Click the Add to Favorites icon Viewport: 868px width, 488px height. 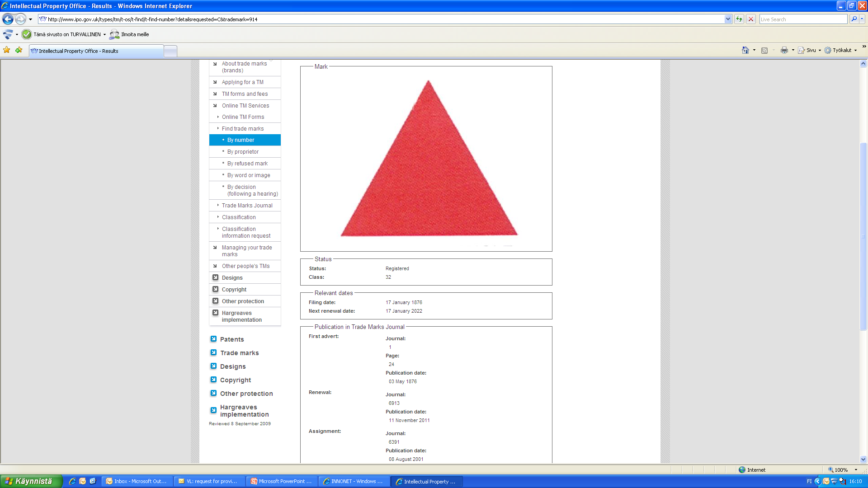point(19,50)
